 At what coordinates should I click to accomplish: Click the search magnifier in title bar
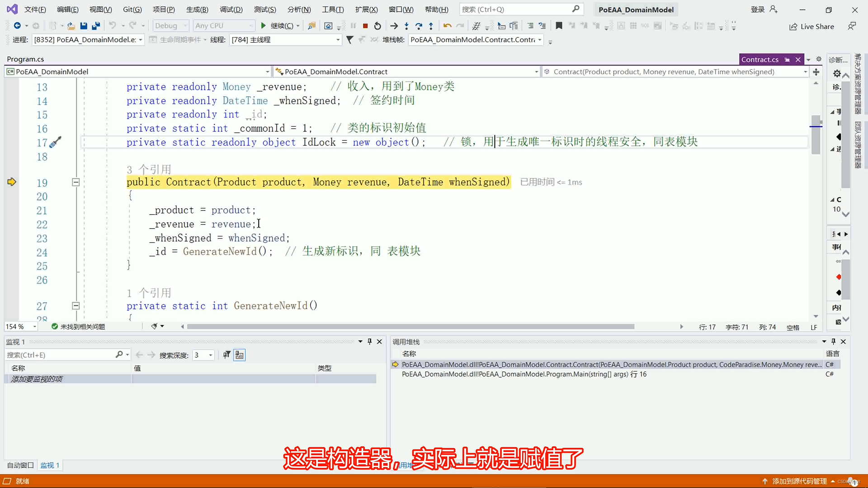(576, 9)
